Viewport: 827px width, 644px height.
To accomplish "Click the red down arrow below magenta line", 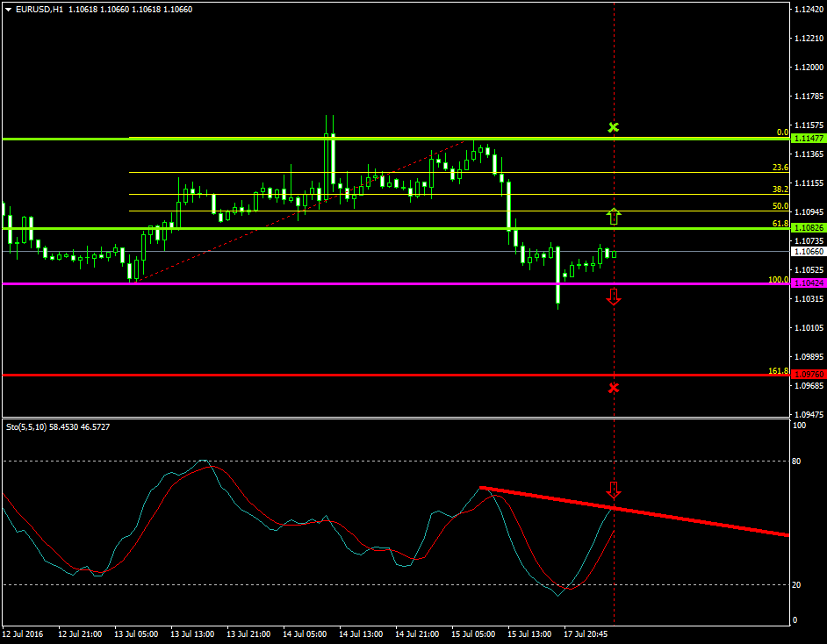I will tap(614, 297).
